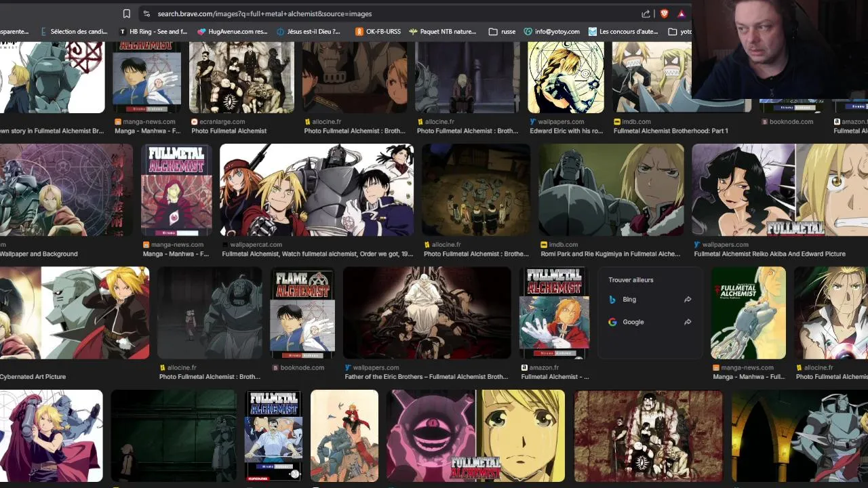Open 'Paquet NTB nature...' bookmark
The image size is (868, 488).
coord(442,31)
